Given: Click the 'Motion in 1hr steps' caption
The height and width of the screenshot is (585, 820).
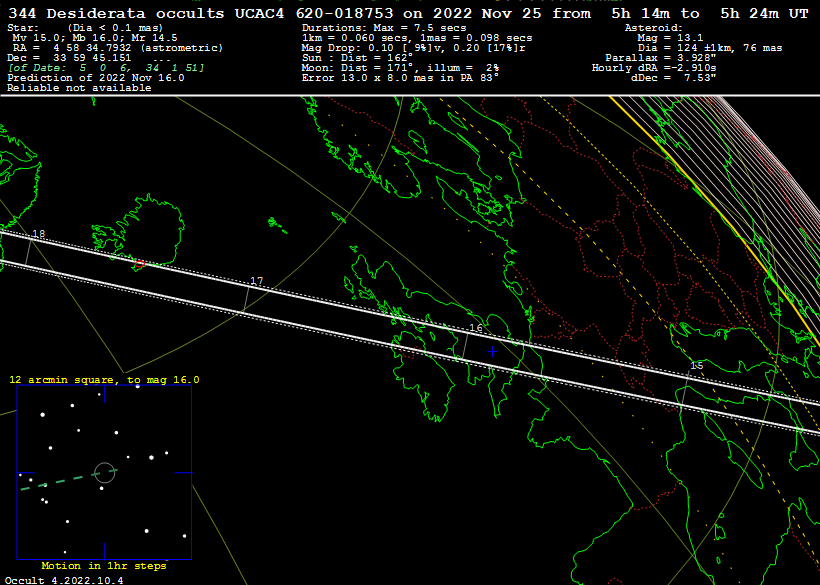Looking at the screenshot, I should pos(104,566).
